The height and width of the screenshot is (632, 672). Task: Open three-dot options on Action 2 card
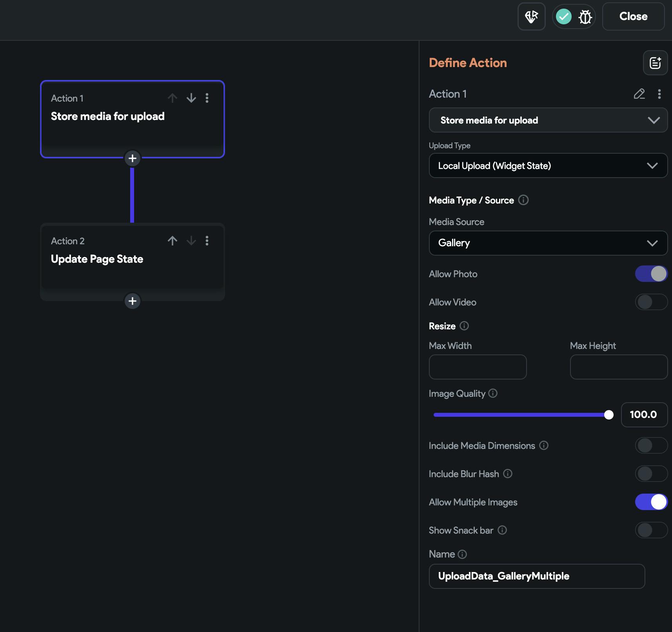tap(207, 241)
